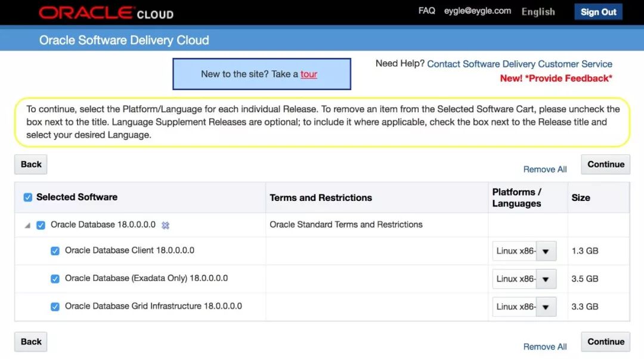
Task: Click New! Provide Feedback link
Action: (556, 79)
